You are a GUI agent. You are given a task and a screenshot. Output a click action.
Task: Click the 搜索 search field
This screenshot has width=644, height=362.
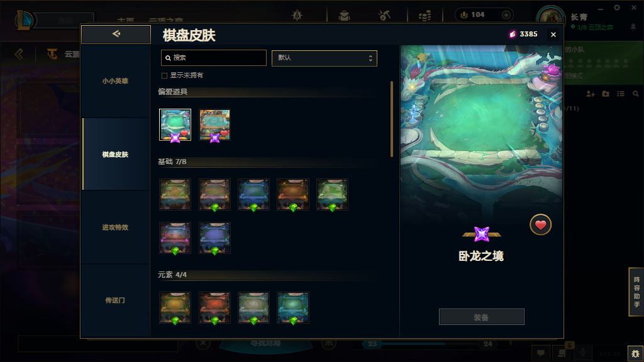pyautogui.click(x=214, y=58)
